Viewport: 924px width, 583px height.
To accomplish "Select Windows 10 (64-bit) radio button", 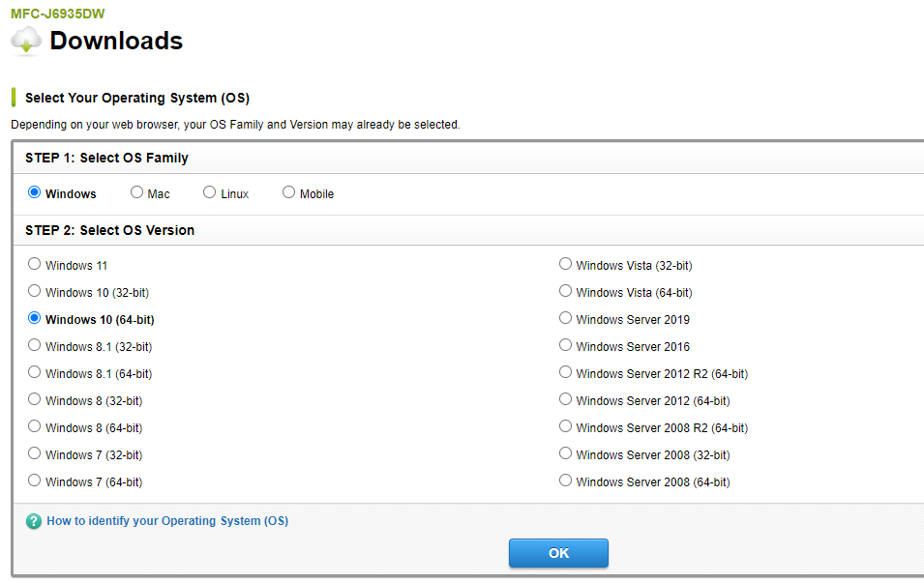I will [34, 318].
